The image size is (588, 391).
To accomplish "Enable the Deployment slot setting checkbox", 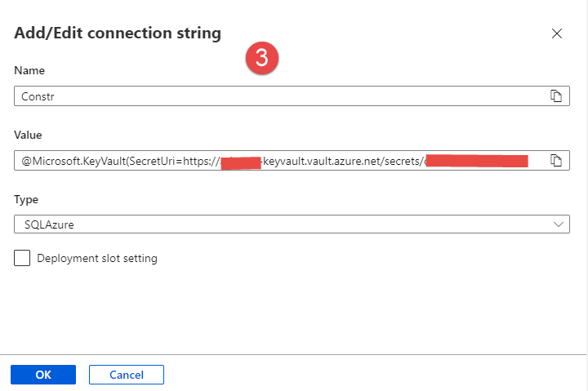I will click(23, 258).
